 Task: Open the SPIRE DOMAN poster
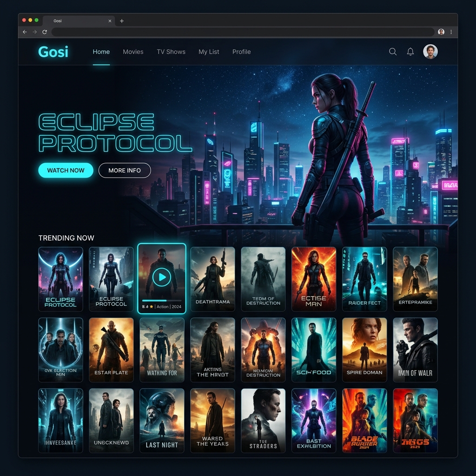(364, 350)
